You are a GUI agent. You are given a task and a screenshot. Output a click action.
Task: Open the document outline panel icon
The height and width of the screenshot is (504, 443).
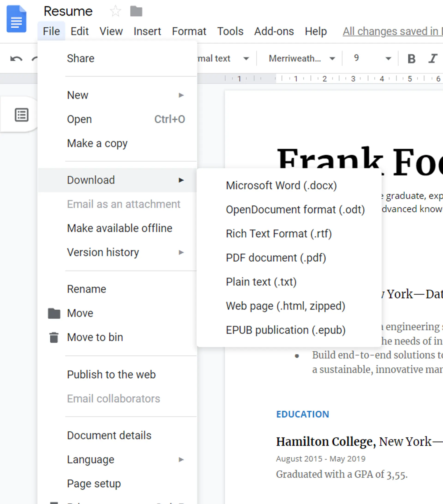pyautogui.click(x=21, y=115)
